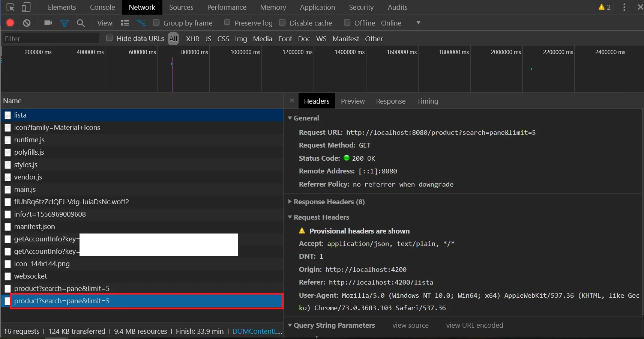
Task: Click the file icon beside websocket
Action: coord(8,276)
